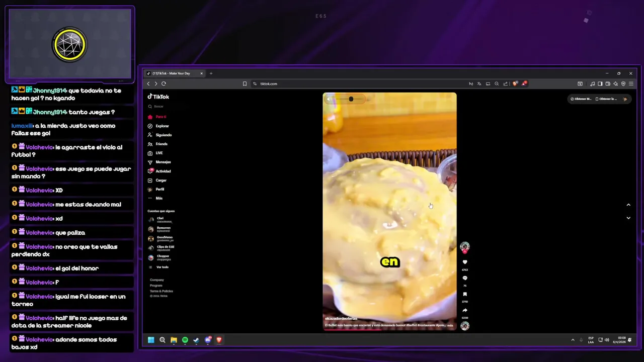Show hidden system tray icons
This screenshot has width=644, height=362.
(x=573, y=340)
